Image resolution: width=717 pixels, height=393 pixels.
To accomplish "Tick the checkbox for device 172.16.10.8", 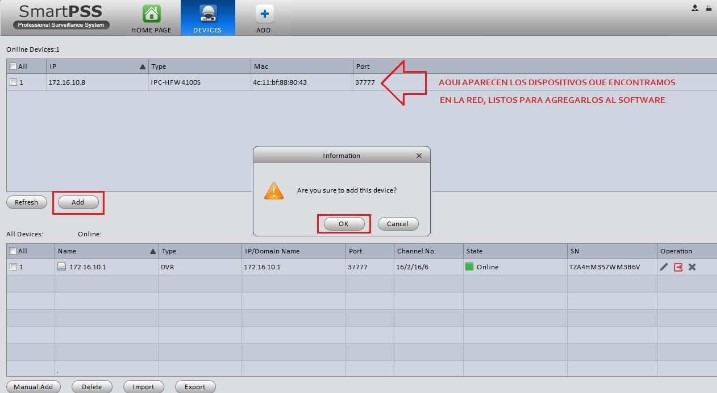I will tap(13, 82).
